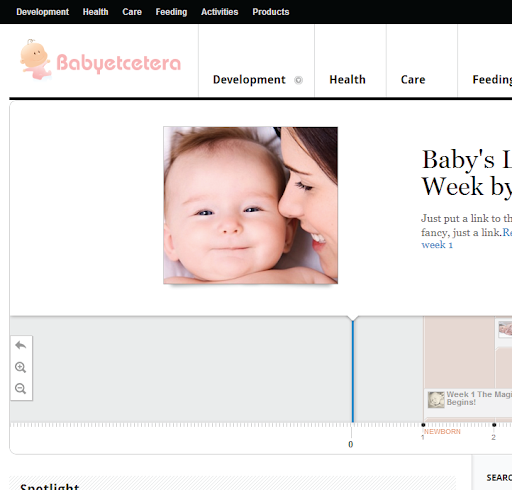
Task: Click the NEWBORN timeline marker dot
Action: pyautogui.click(x=423, y=425)
